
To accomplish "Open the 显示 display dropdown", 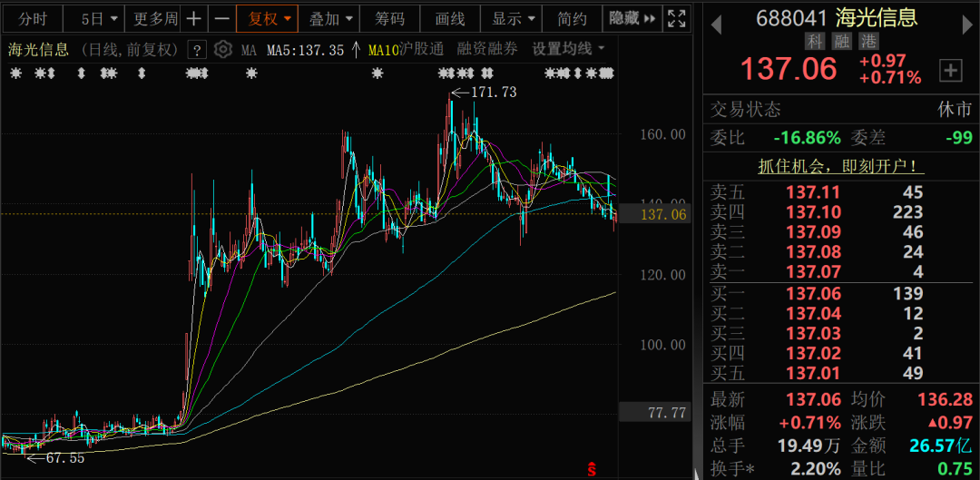I will click(x=513, y=18).
